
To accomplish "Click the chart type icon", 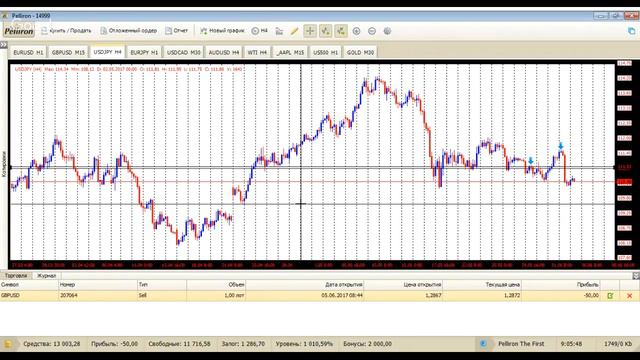I will (x=279, y=31).
